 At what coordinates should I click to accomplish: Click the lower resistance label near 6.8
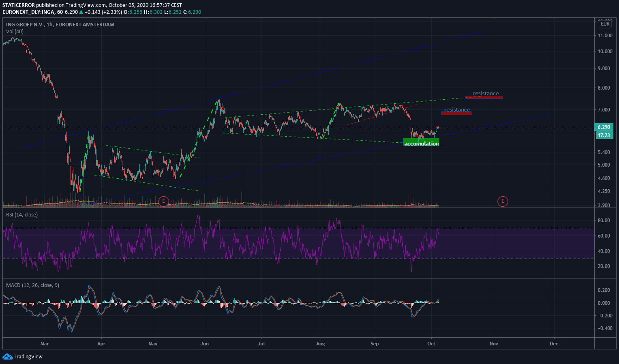[x=457, y=110]
